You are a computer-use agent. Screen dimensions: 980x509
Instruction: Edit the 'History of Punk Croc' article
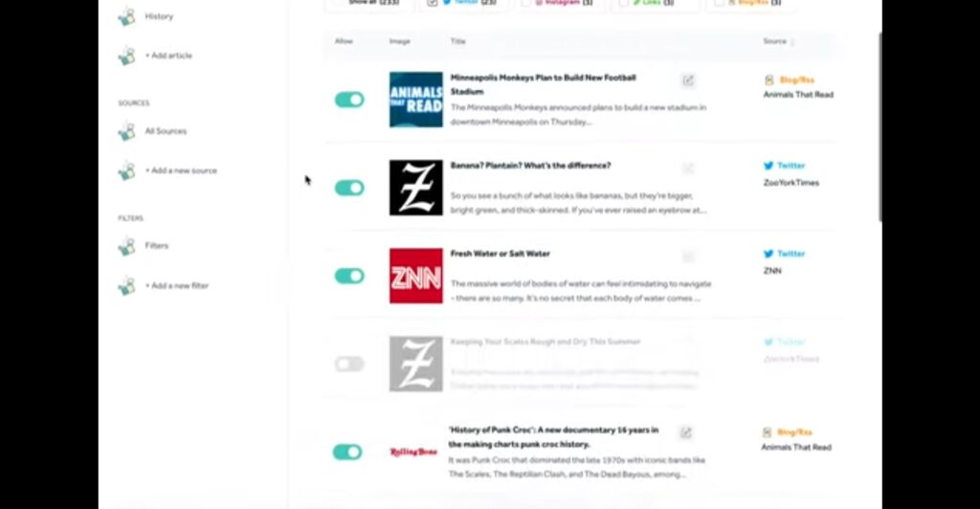(685, 432)
